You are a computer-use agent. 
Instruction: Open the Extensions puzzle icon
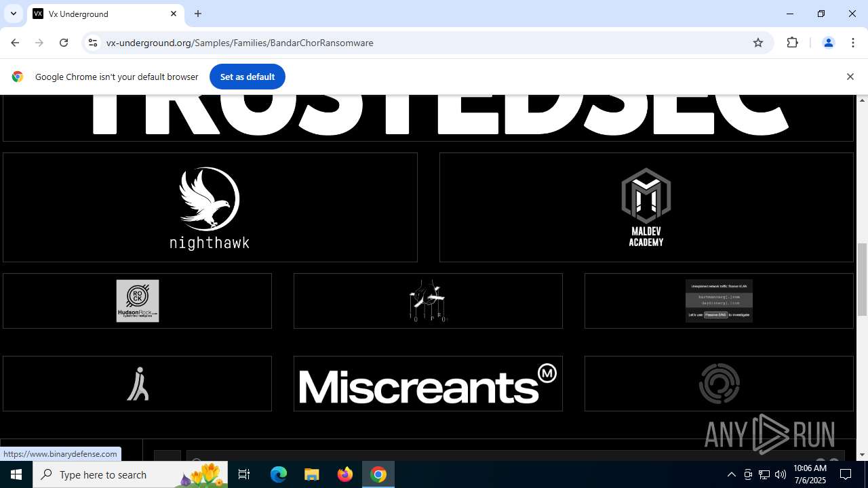793,43
